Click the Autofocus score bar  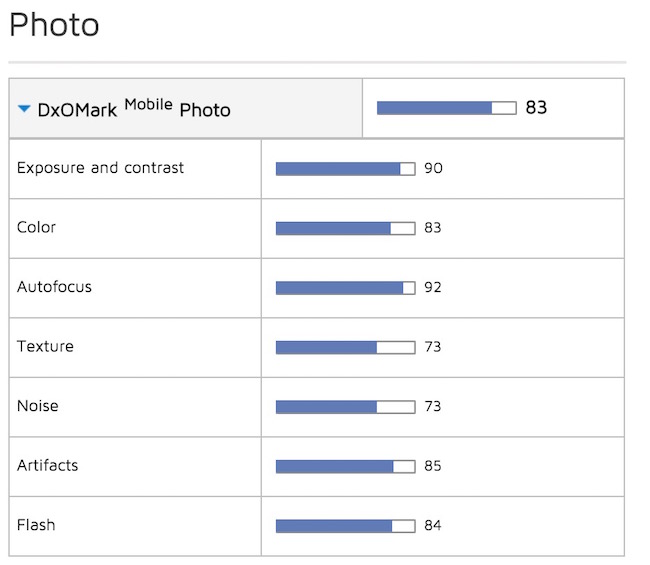click(345, 288)
